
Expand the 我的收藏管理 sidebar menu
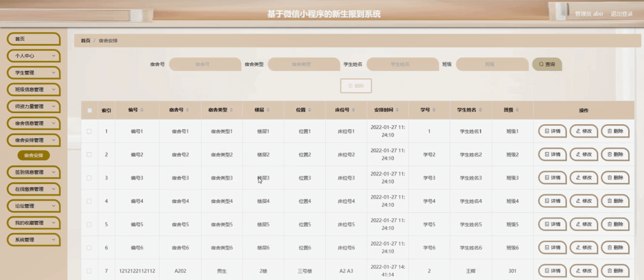tap(33, 223)
